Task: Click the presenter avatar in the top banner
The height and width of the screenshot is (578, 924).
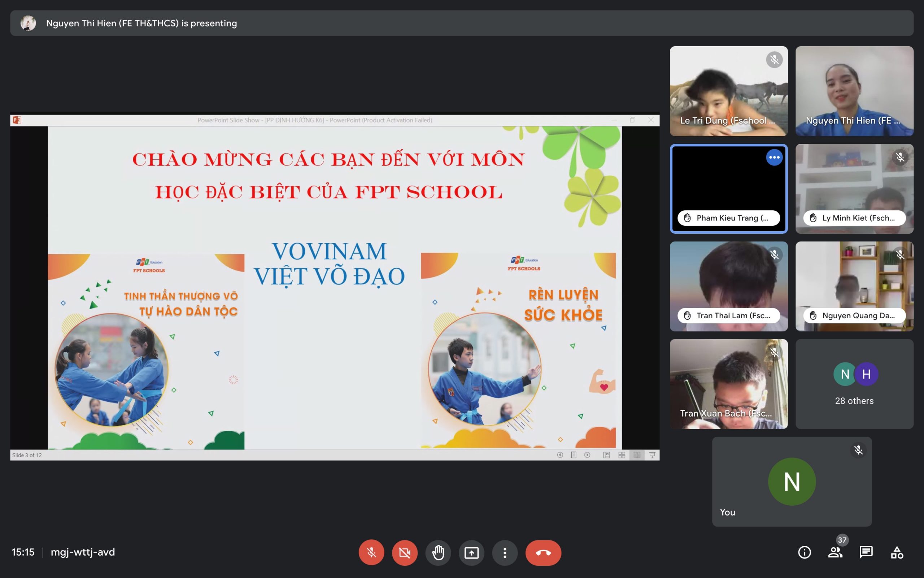Action: (28, 23)
